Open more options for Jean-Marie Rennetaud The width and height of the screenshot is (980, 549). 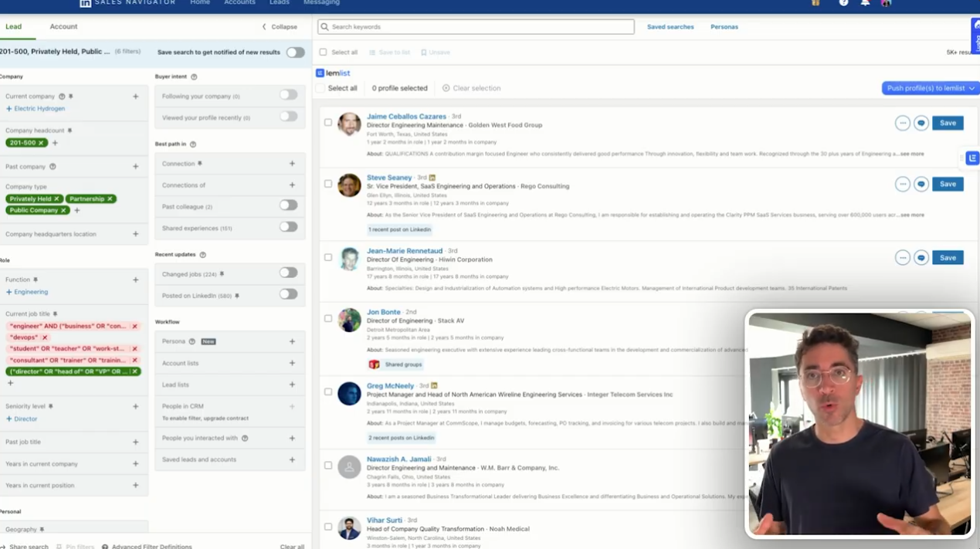[x=903, y=258]
